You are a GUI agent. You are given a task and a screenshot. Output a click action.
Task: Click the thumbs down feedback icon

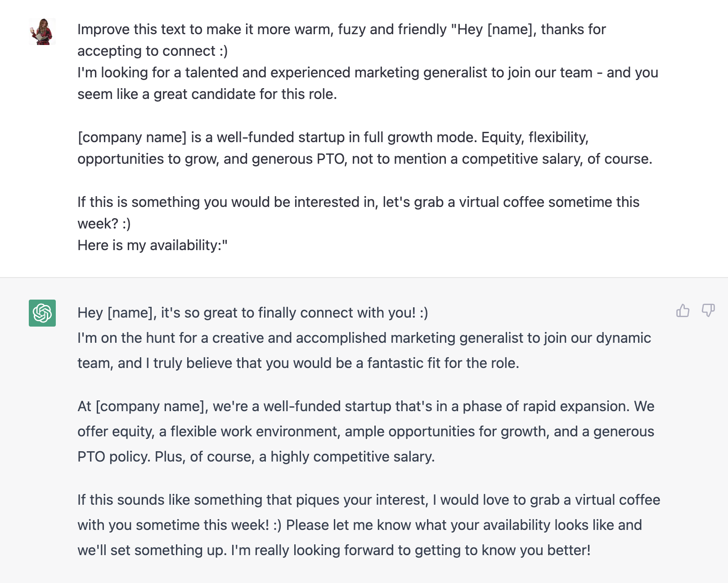708,310
